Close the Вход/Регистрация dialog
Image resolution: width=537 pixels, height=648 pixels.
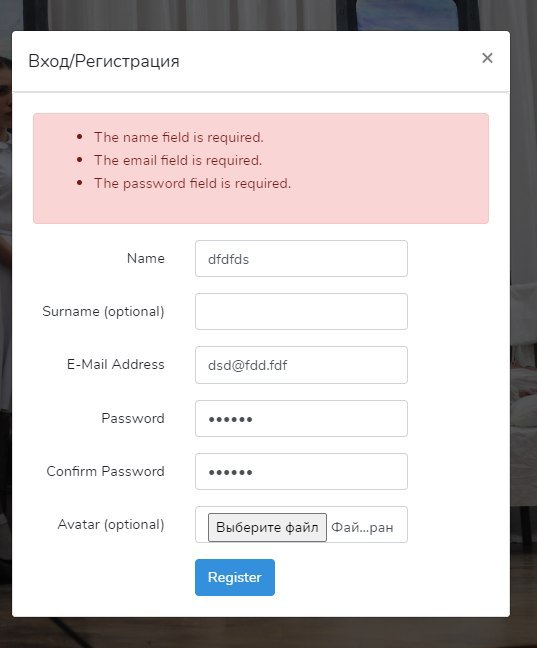pos(487,58)
